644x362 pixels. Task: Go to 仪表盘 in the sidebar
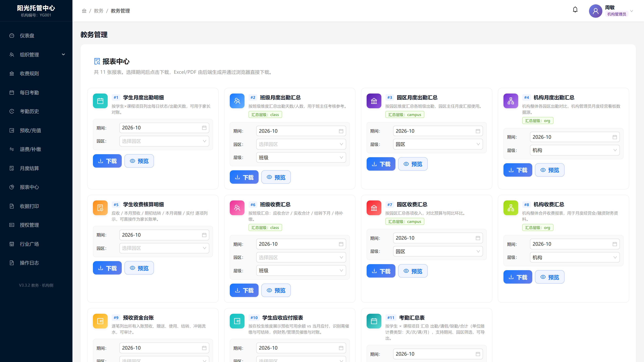tap(36, 36)
